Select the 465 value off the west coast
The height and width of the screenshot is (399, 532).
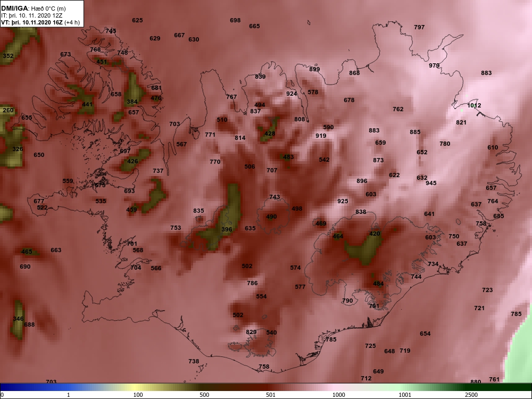coord(27,252)
